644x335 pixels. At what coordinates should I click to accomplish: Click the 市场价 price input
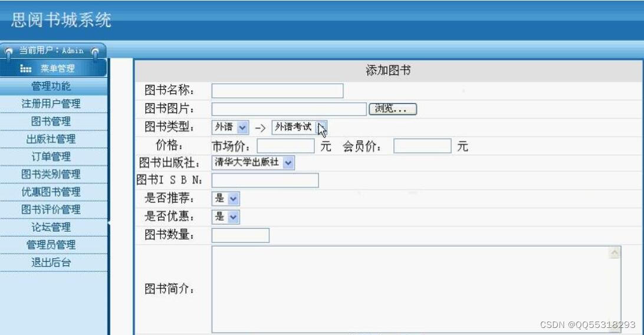285,146
